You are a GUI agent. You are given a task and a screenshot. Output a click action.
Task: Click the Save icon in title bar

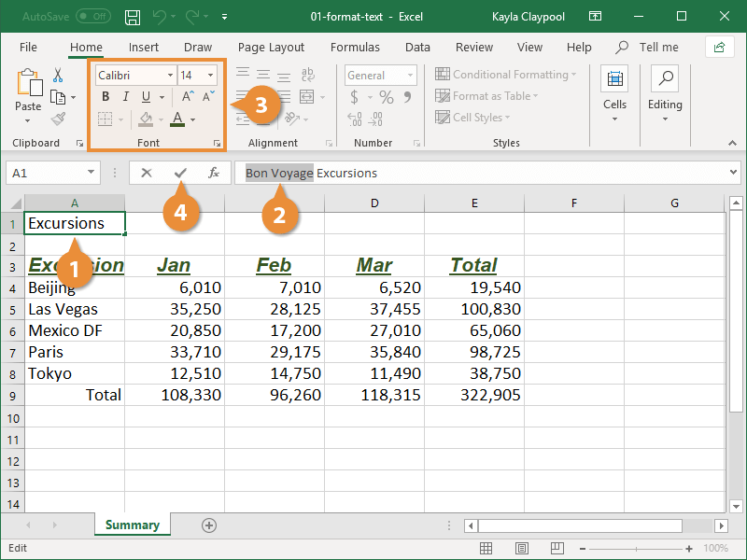pyautogui.click(x=133, y=17)
